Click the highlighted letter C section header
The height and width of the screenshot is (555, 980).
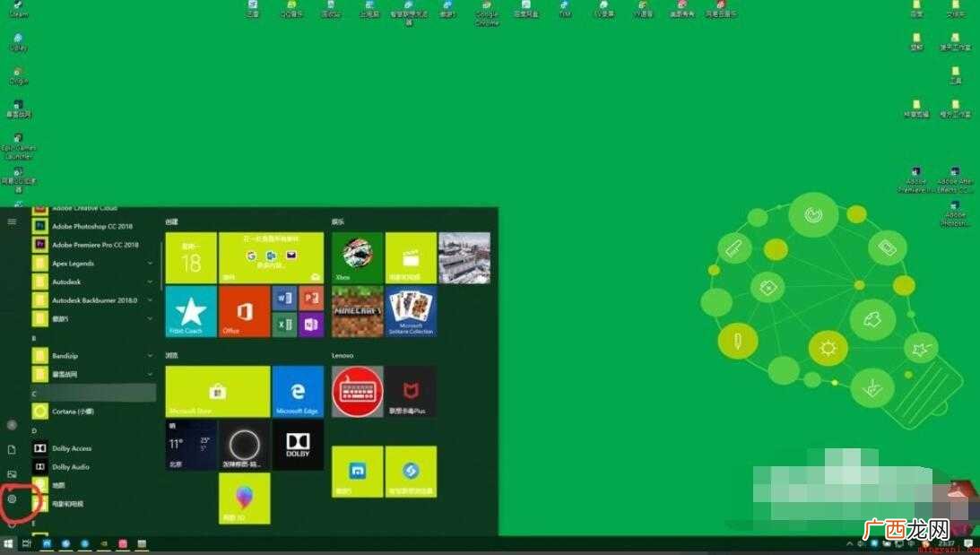point(94,393)
